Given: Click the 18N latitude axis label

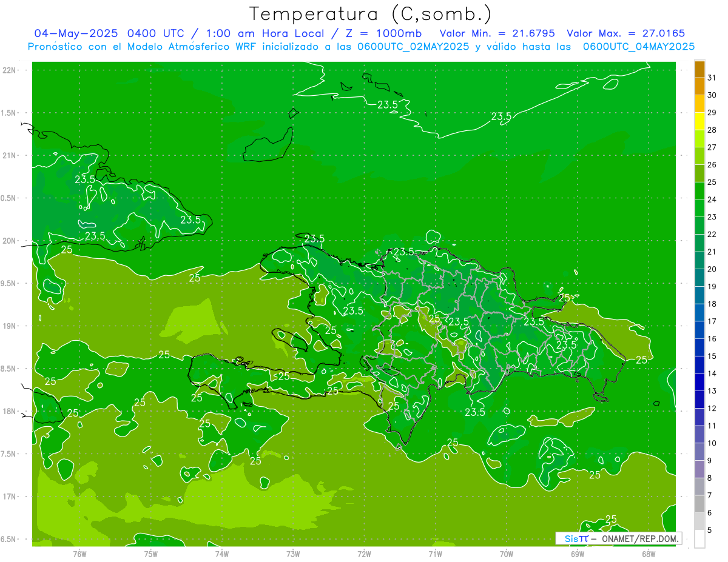Looking at the screenshot, I should coord(10,411).
